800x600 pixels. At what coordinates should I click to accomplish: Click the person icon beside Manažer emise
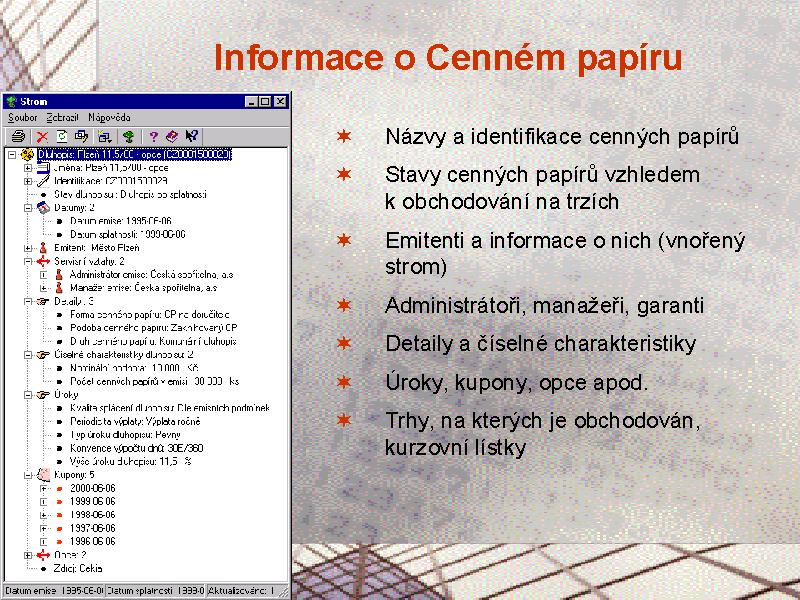pos(59,288)
